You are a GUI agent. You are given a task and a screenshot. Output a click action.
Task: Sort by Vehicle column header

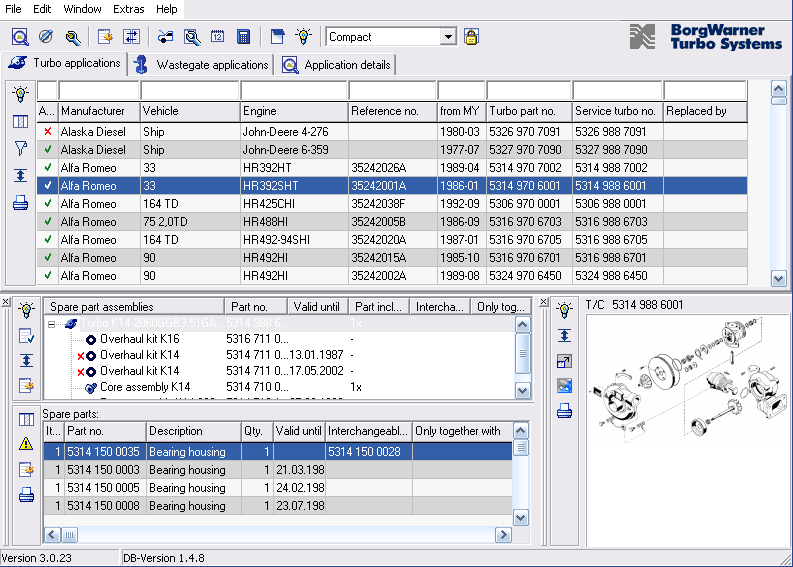(190, 111)
